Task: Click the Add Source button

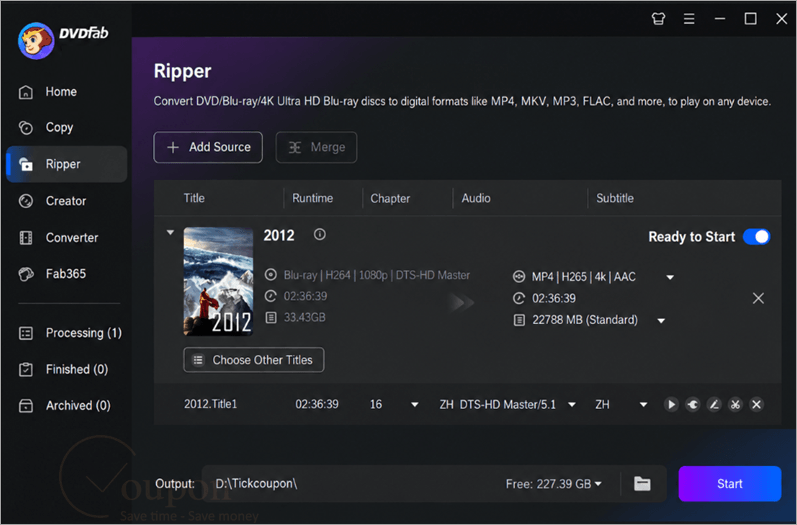Action: 208,147
